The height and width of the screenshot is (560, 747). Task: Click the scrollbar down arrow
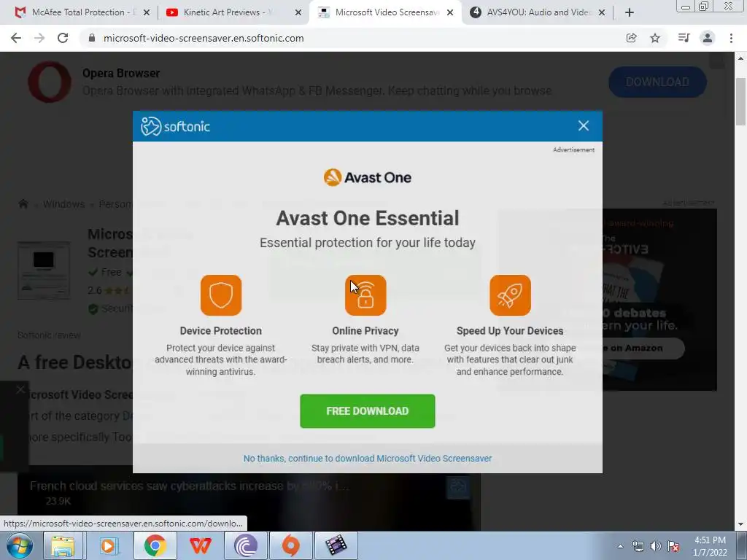click(740, 525)
